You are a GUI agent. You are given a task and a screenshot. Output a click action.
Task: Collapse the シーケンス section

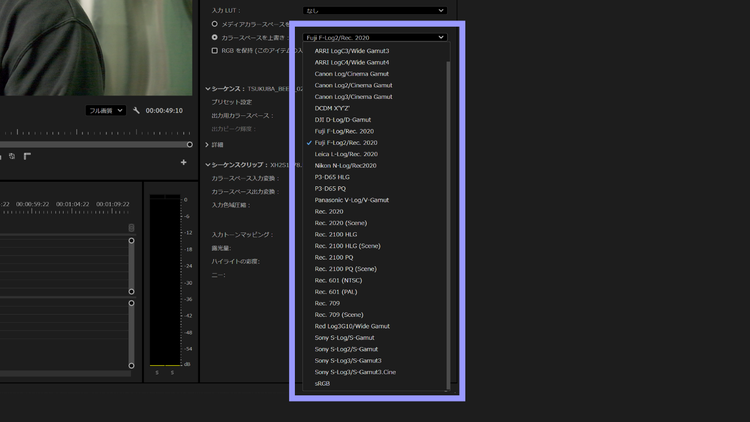coord(208,89)
